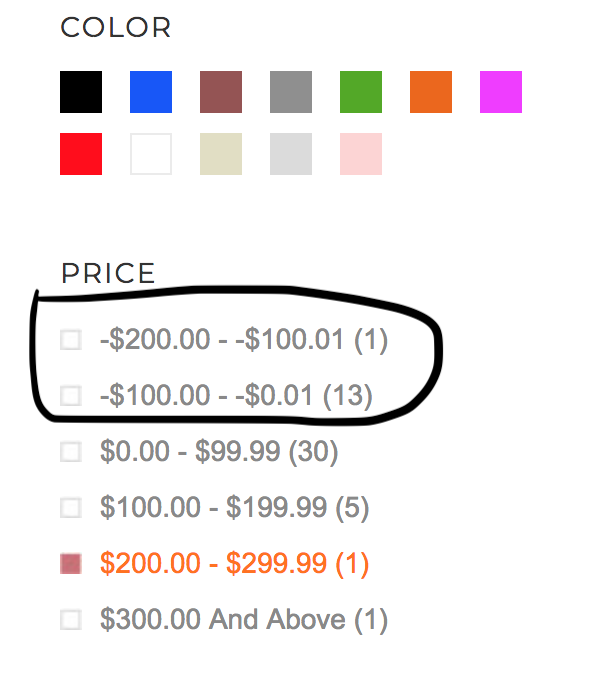Pick the light gray color swatch

click(291, 154)
